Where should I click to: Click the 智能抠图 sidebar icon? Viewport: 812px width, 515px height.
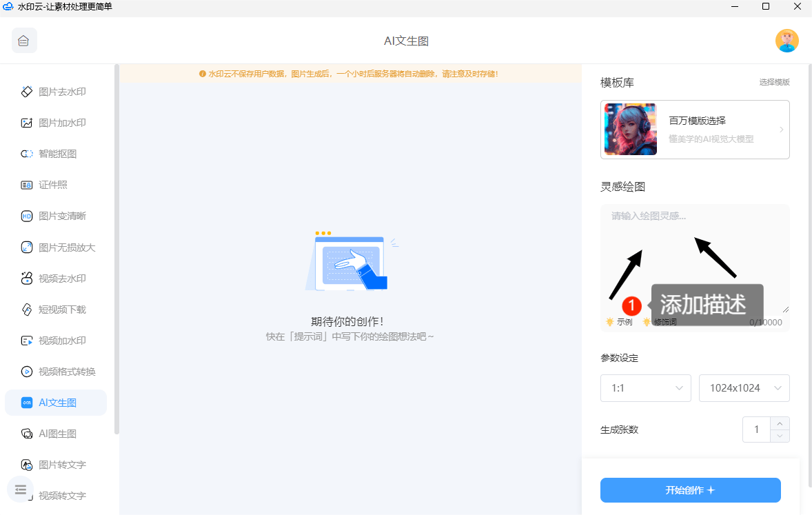(27, 154)
